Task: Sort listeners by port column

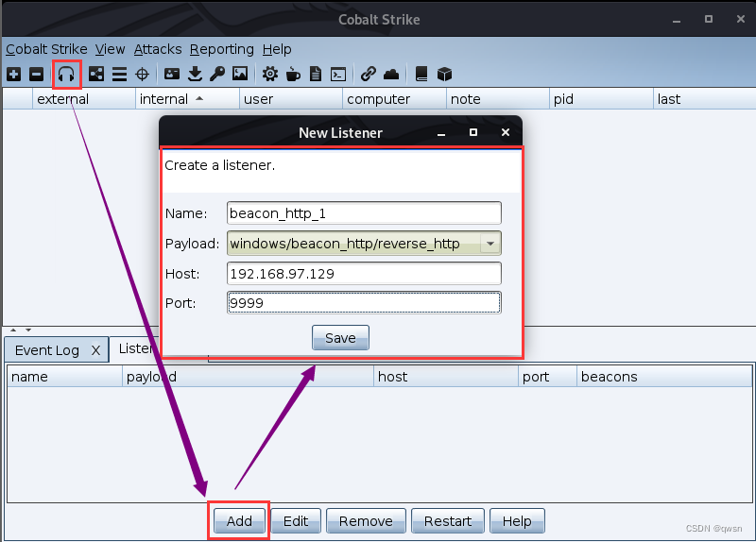Action: (548, 376)
